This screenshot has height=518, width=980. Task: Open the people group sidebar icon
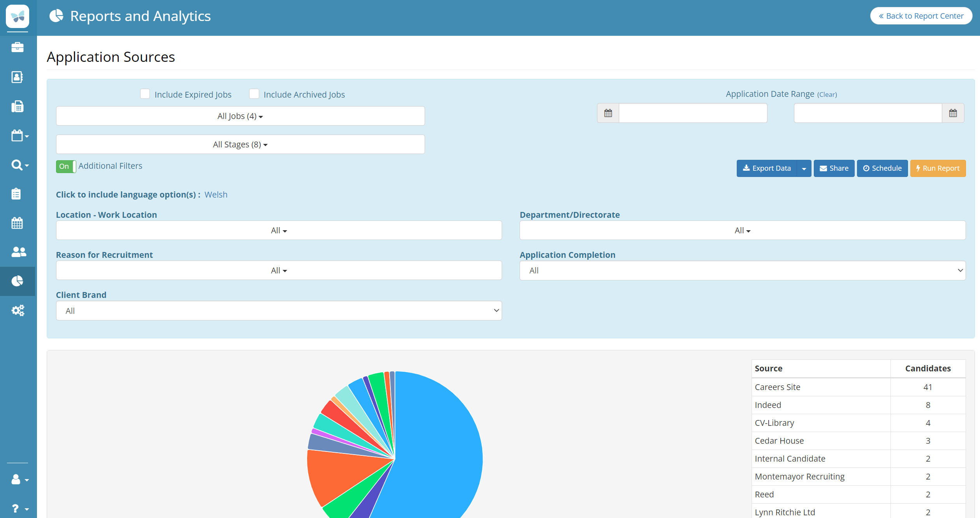(18, 252)
